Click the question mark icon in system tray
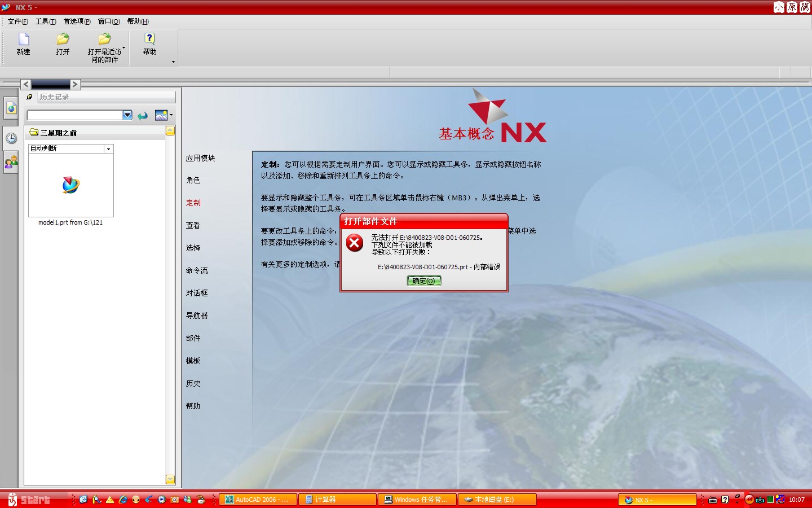812x508 pixels. [x=725, y=500]
